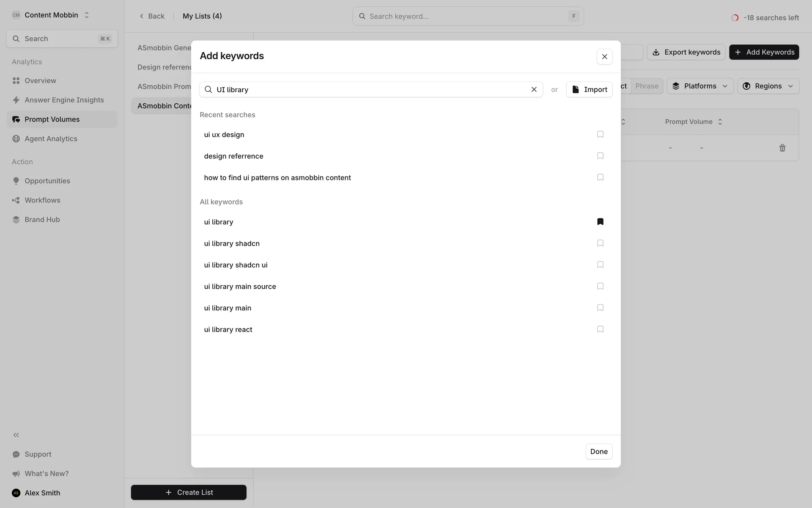The height and width of the screenshot is (508, 812).
Task: Bookmark the 'ui library react' keyword
Action: tap(600, 329)
